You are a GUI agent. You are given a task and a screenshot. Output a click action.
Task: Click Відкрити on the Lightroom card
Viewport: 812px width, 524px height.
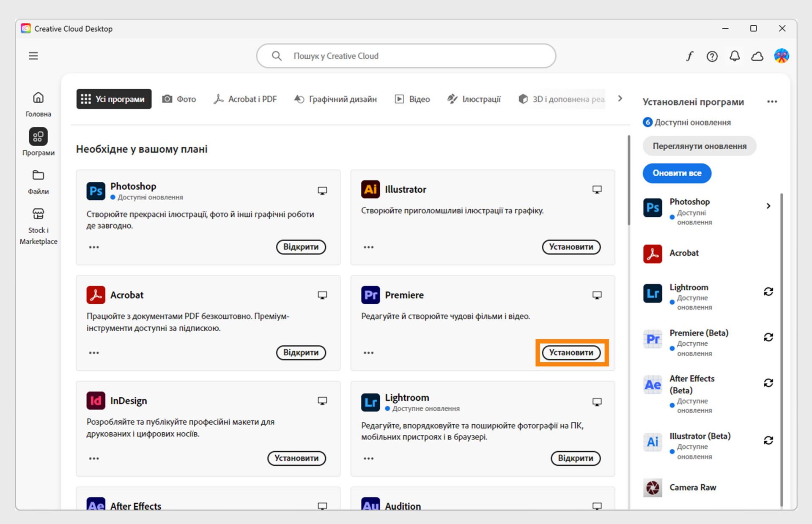tap(575, 458)
